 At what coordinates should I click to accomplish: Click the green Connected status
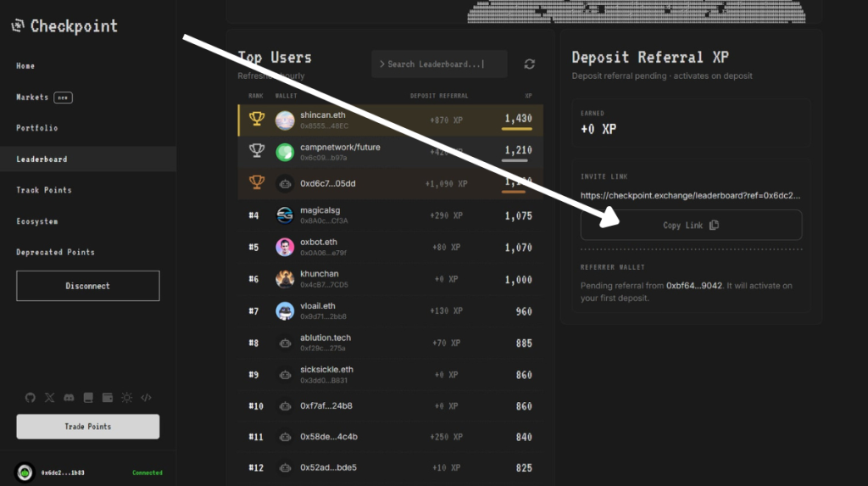(x=147, y=472)
